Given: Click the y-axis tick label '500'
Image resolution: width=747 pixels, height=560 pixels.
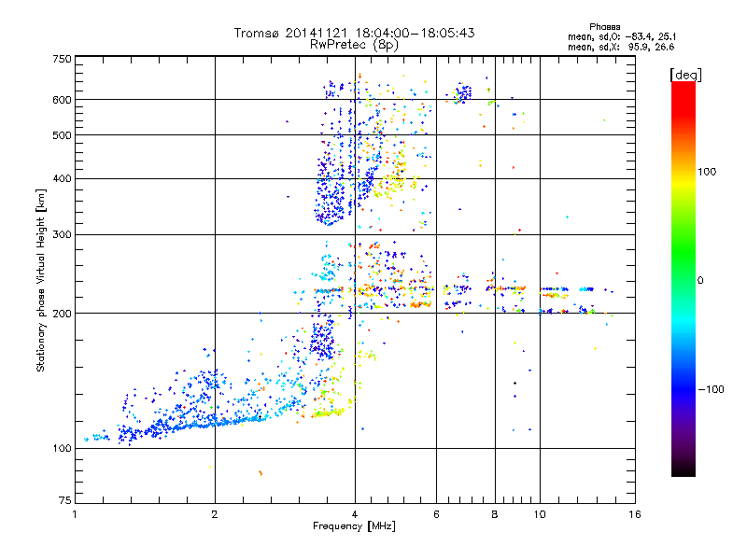Looking at the screenshot, I should 62,135.
